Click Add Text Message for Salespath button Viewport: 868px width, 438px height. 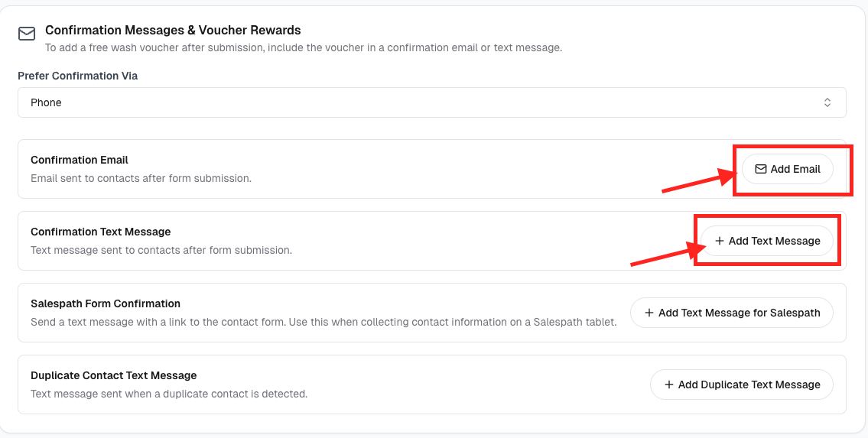click(732, 313)
